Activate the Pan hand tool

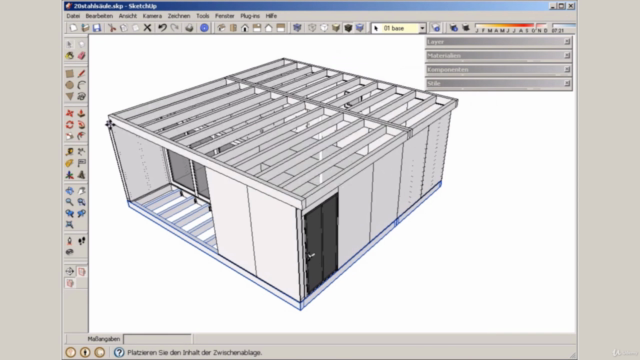coord(81,191)
